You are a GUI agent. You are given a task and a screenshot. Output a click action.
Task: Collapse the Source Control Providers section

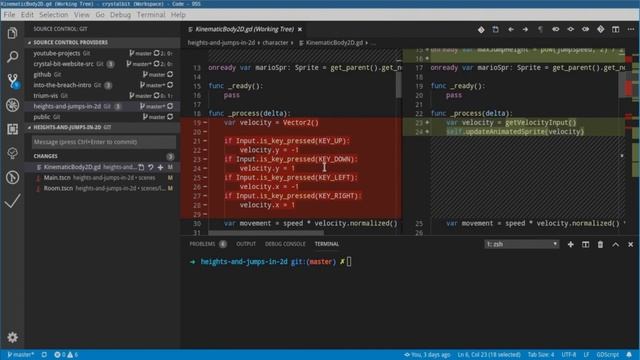tap(102, 42)
